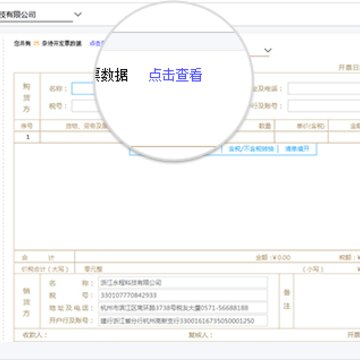The image size is (360, 360).
Task: Expand the company name dropdown chevron
Action: (78, 14)
